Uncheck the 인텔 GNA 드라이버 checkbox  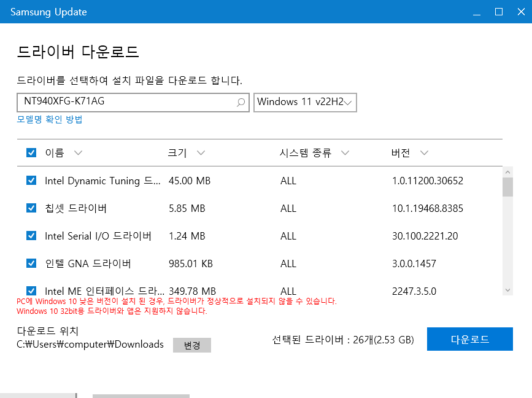click(31, 263)
